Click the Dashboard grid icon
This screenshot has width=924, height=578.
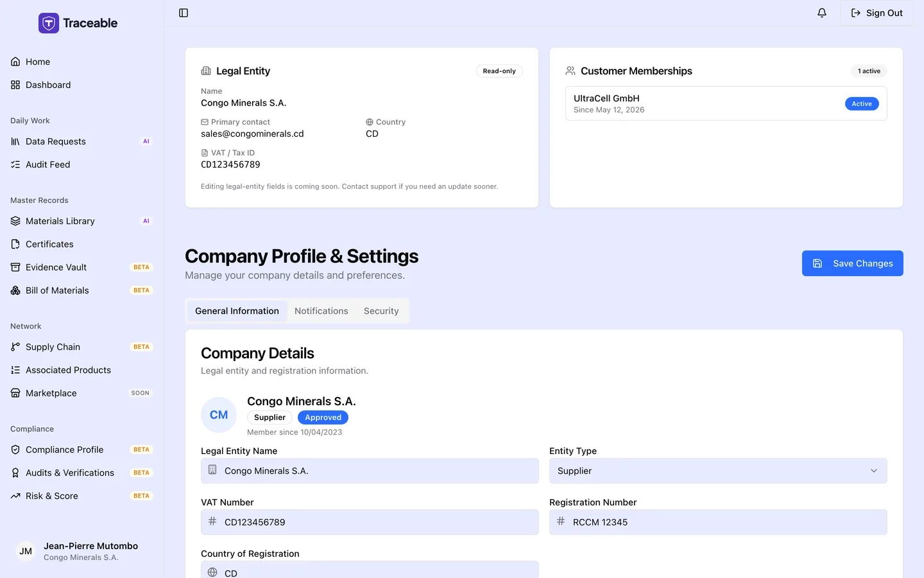click(x=15, y=85)
